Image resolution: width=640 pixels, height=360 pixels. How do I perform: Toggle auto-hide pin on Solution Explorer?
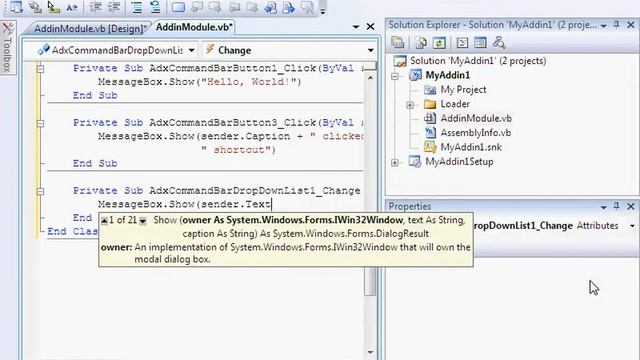[x=616, y=25]
